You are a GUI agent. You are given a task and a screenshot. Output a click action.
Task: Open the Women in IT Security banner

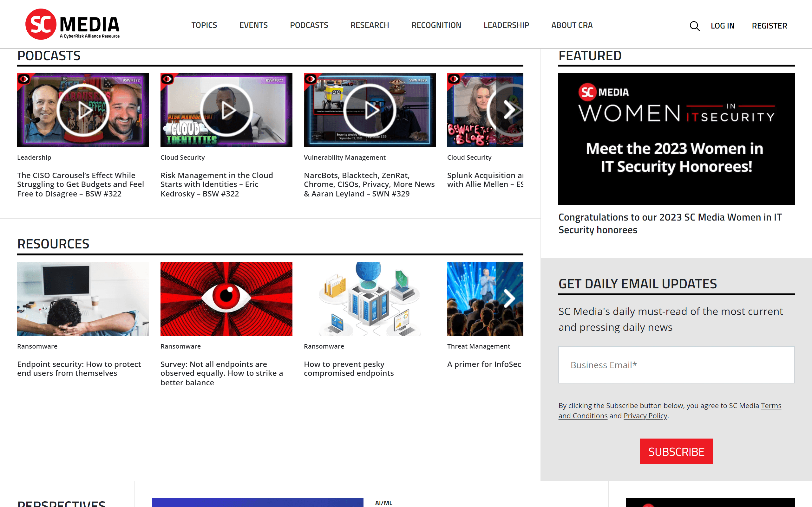click(676, 139)
